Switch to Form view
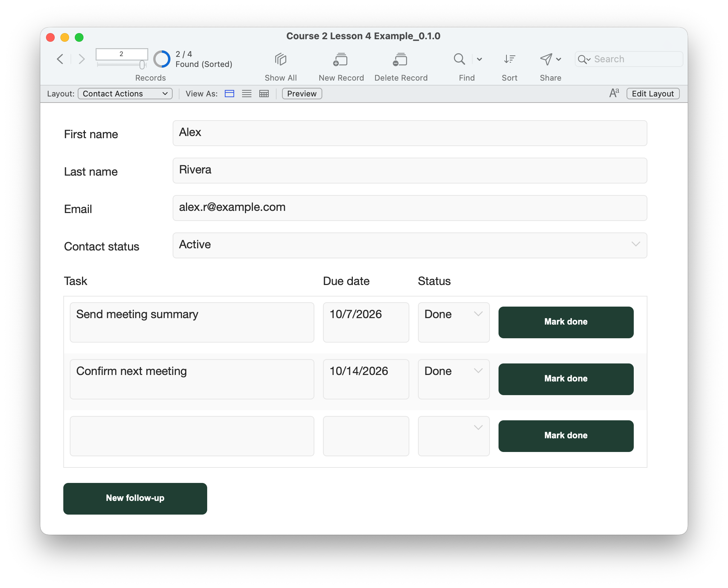Image resolution: width=728 pixels, height=588 pixels. click(x=229, y=94)
